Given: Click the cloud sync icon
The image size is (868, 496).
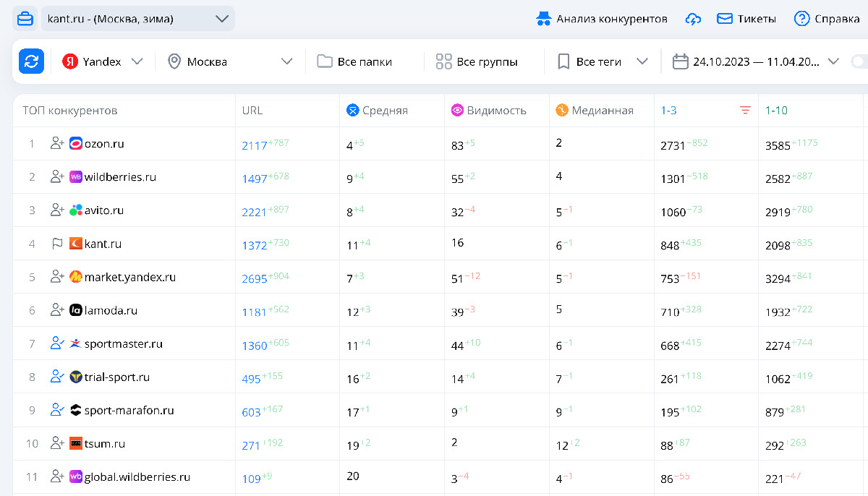Looking at the screenshot, I should point(693,19).
